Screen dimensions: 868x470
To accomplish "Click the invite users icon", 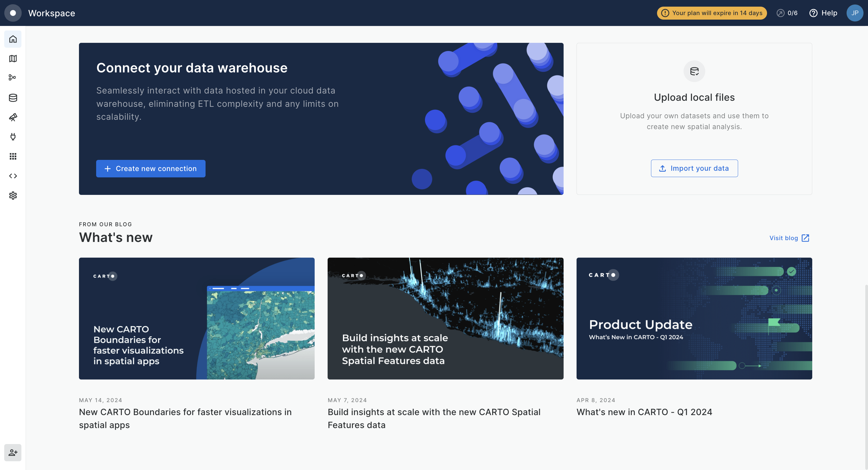I will 13,453.
